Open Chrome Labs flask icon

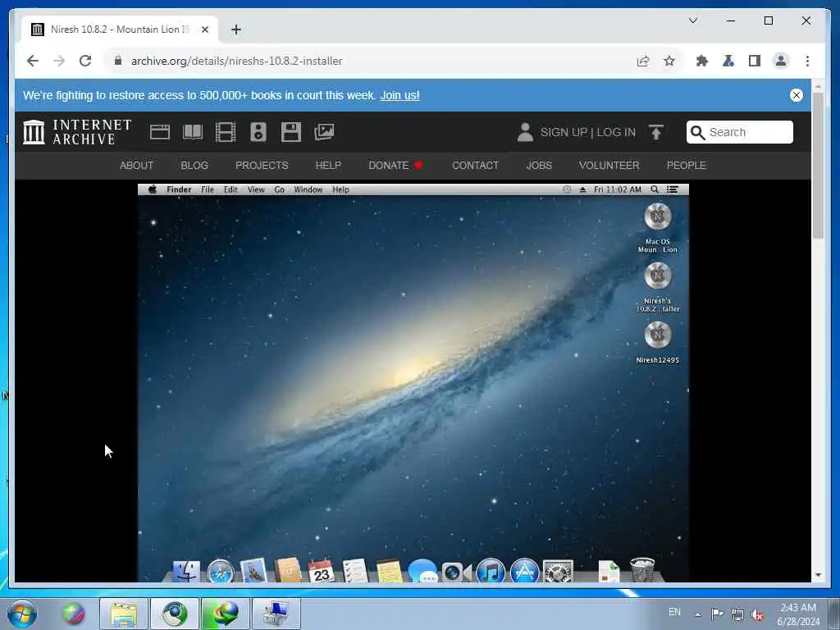pyautogui.click(x=728, y=61)
